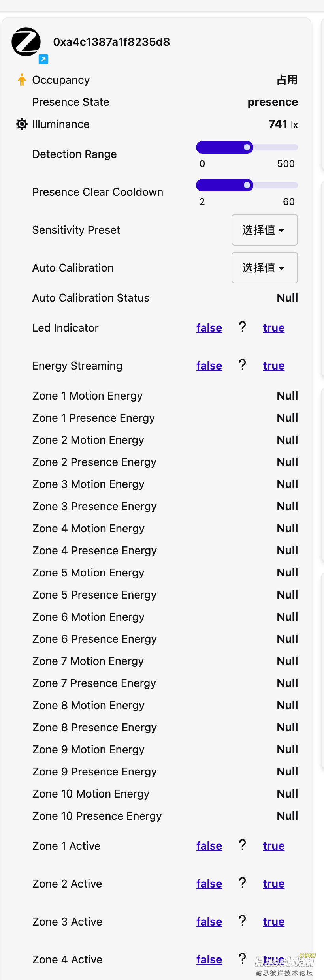Set Zone 3 Active to true

[274, 922]
